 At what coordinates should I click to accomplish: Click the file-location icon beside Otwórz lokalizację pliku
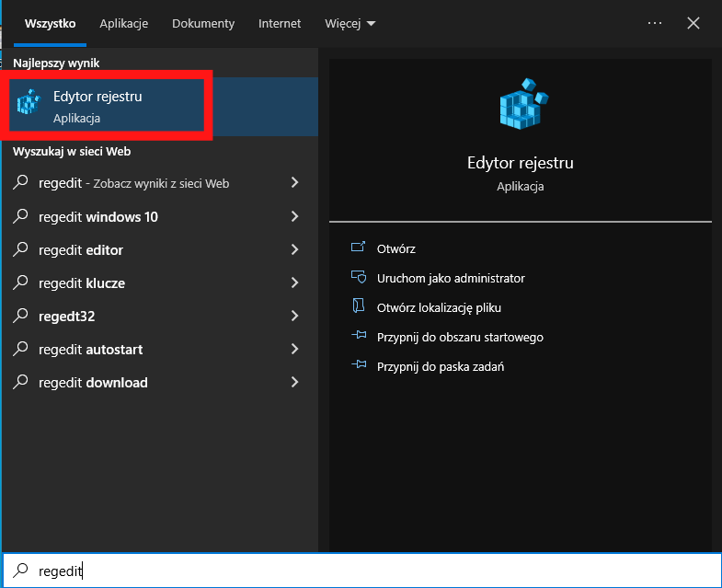point(358,306)
